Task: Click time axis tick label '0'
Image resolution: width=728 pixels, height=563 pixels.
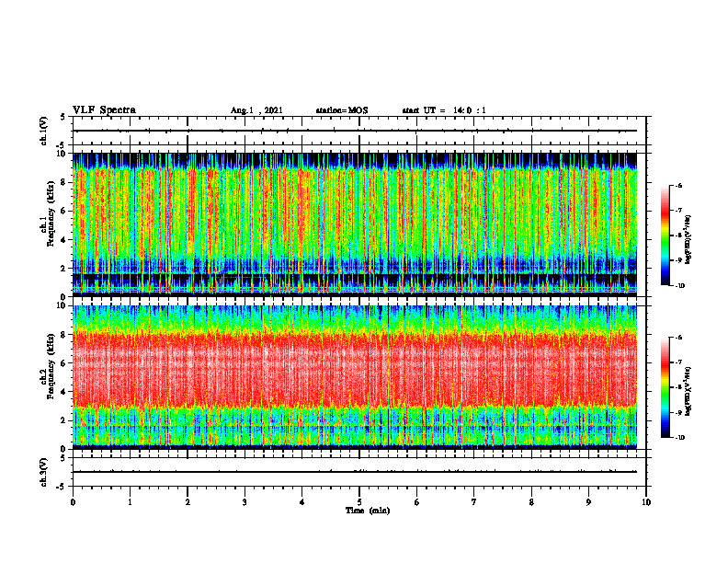Action: coord(73,502)
